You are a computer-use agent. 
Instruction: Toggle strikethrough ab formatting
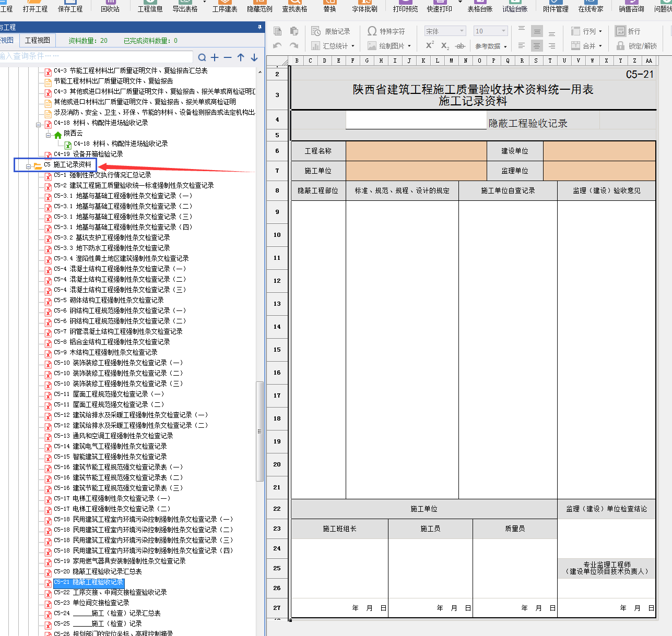click(x=460, y=46)
